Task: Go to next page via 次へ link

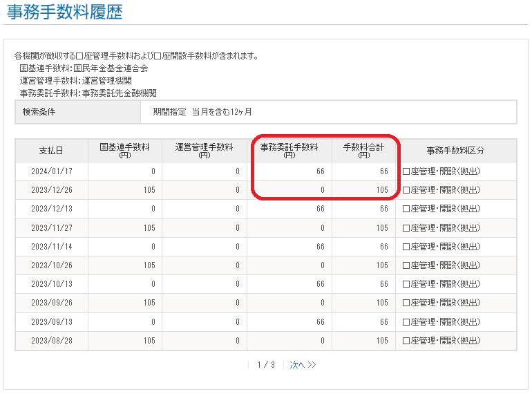Action: coord(303,364)
